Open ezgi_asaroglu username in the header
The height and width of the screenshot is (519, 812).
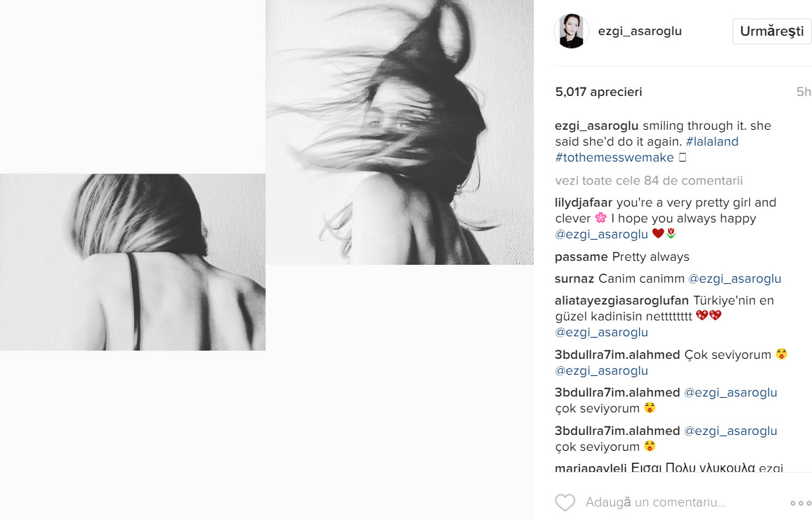coord(640,31)
